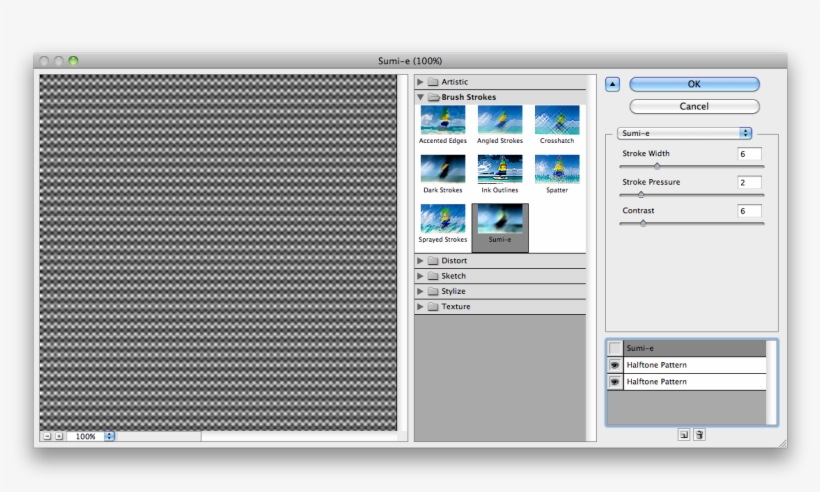The image size is (820, 492).
Task: Click the Texture folder icon
Action: tap(433, 306)
